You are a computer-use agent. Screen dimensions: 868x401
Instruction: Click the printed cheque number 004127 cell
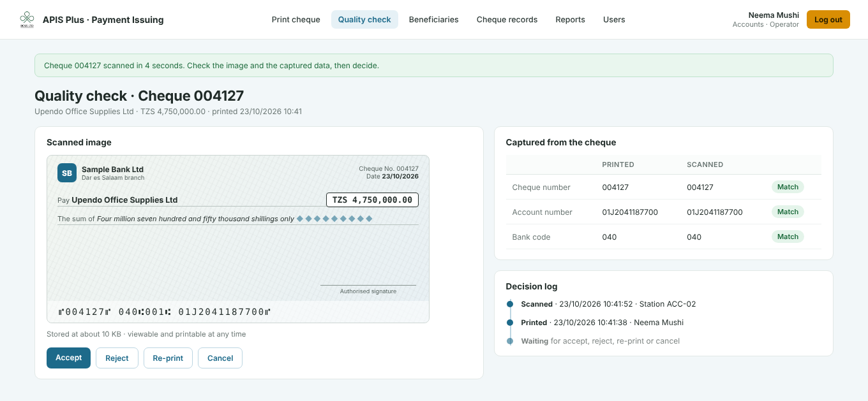pyautogui.click(x=616, y=187)
